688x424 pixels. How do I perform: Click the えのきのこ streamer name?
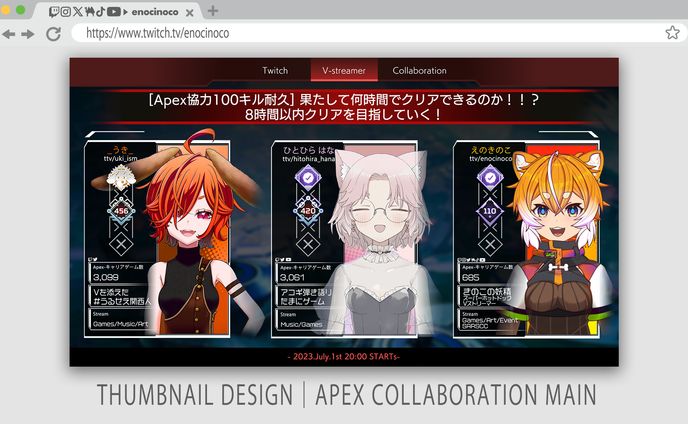491,150
